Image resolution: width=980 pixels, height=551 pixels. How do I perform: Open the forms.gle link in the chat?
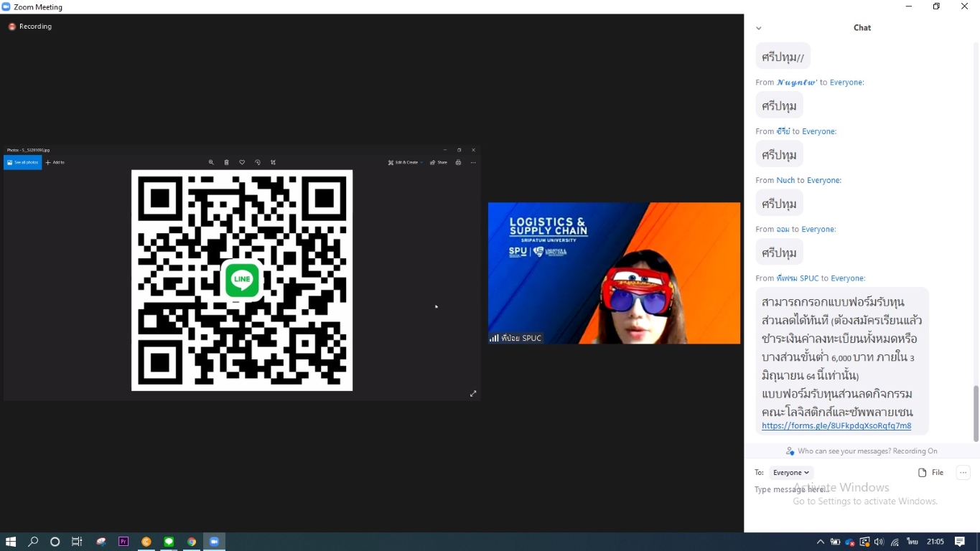836,425
